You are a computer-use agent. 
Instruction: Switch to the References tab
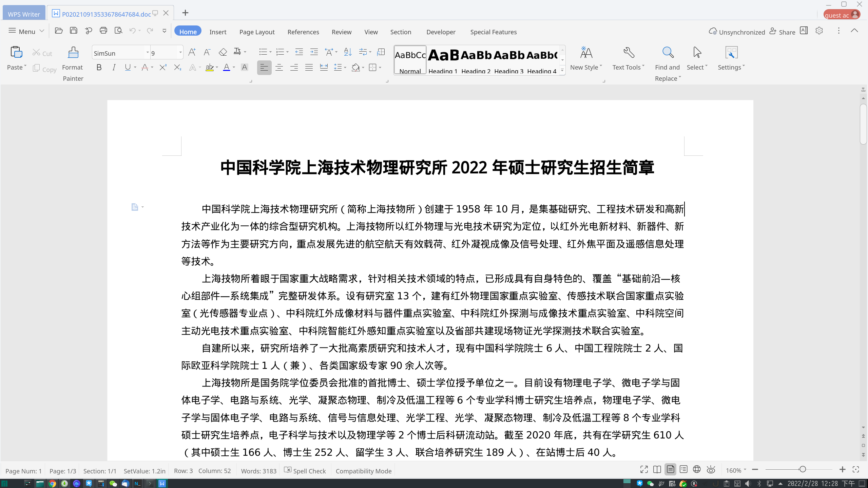click(x=303, y=32)
